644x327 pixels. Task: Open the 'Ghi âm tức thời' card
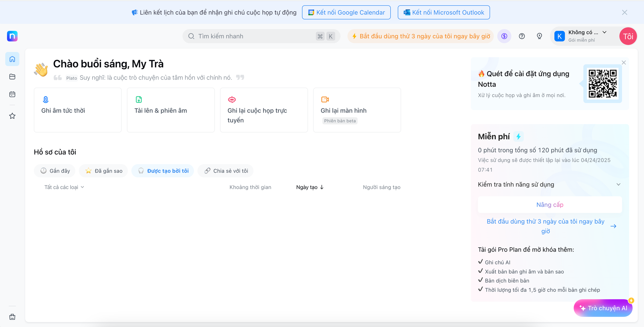click(x=78, y=110)
